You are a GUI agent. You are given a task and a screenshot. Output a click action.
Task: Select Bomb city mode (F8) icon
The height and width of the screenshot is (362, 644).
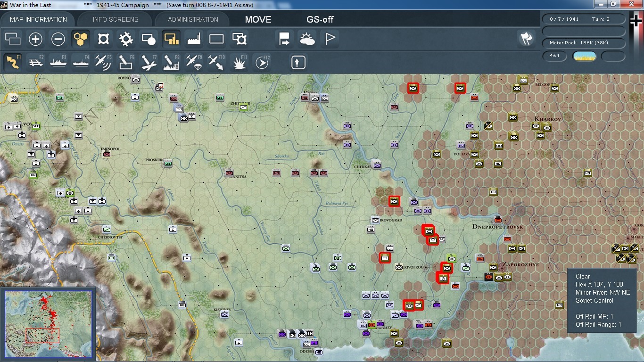[x=171, y=62]
